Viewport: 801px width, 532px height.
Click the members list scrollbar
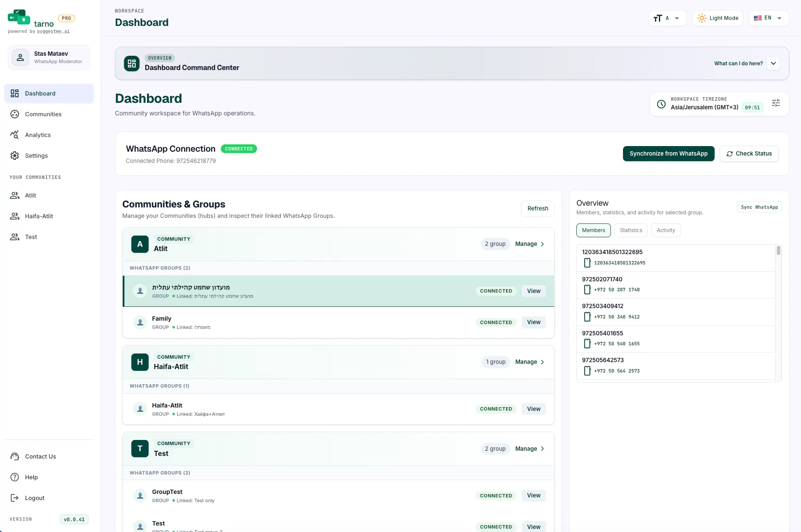pyautogui.click(x=779, y=251)
